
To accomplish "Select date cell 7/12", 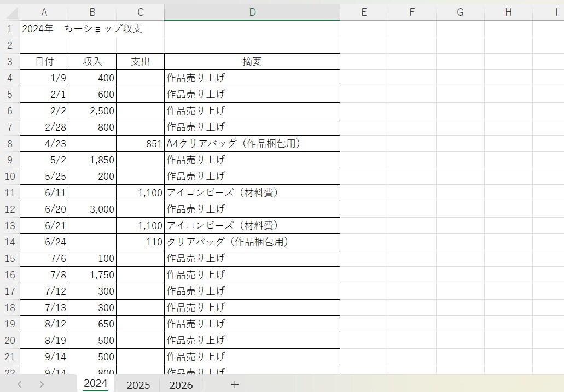I will tap(44, 291).
